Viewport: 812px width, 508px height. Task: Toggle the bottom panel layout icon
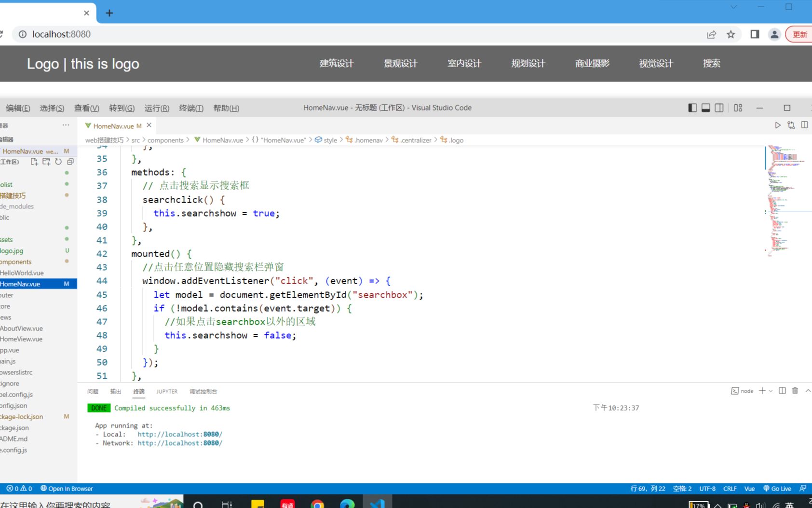[706, 108]
